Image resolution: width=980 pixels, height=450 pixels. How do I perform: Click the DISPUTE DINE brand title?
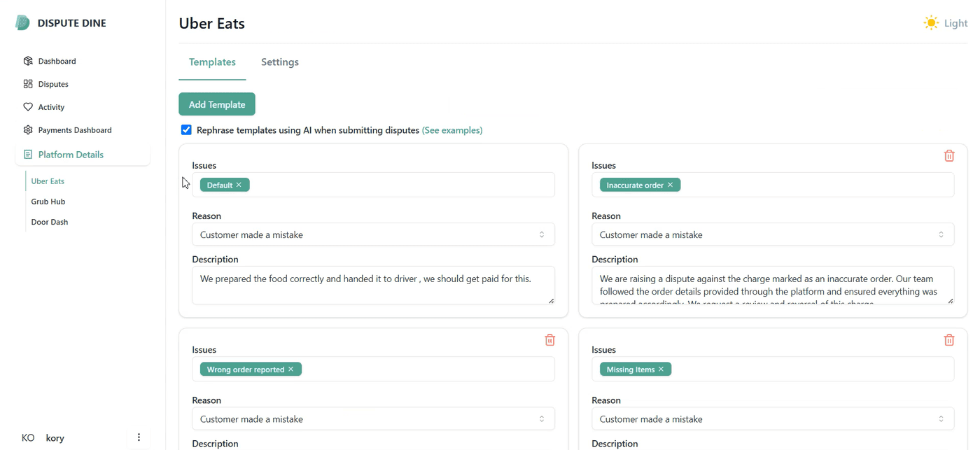point(72,23)
